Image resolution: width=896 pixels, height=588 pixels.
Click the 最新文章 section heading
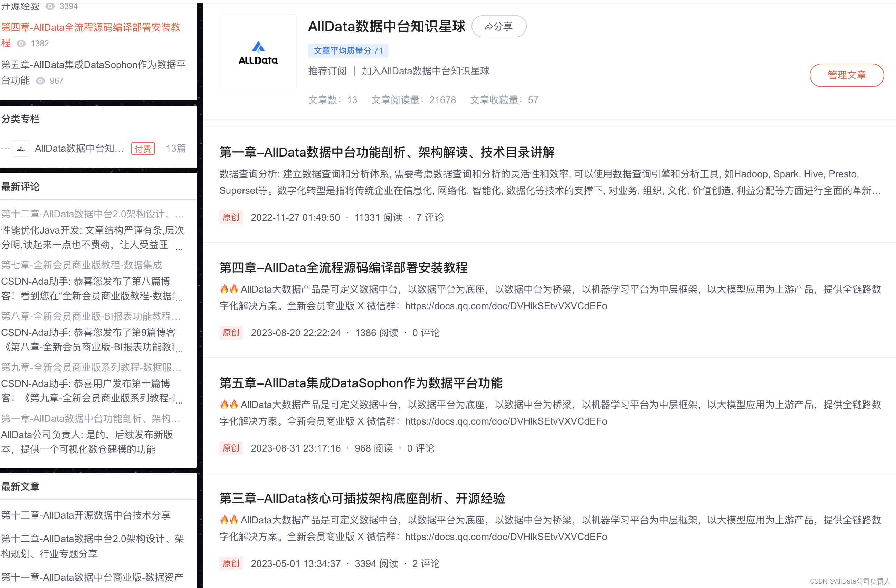pyautogui.click(x=20, y=486)
